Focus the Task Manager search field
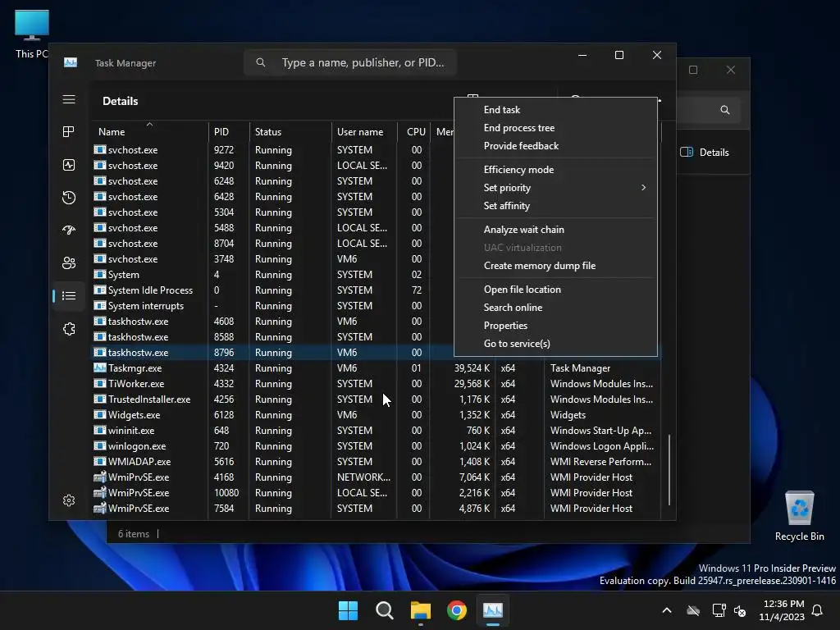 click(x=349, y=62)
